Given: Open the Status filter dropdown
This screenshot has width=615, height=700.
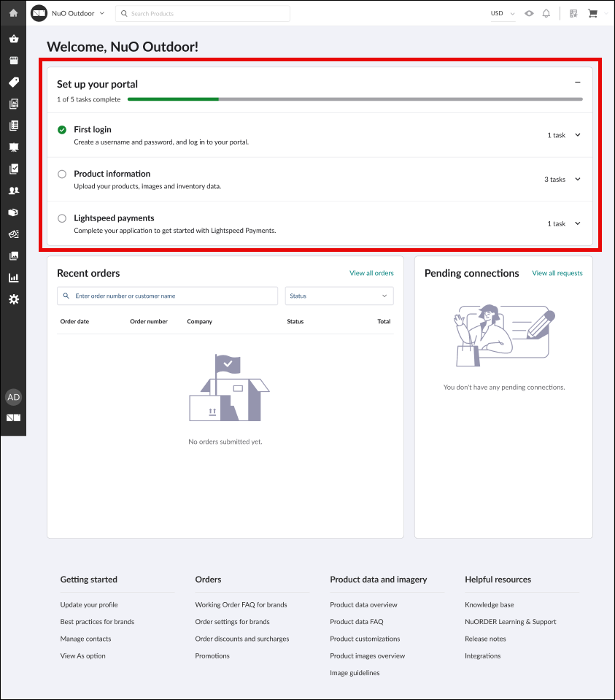Looking at the screenshot, I should click(x=339, y=296).
